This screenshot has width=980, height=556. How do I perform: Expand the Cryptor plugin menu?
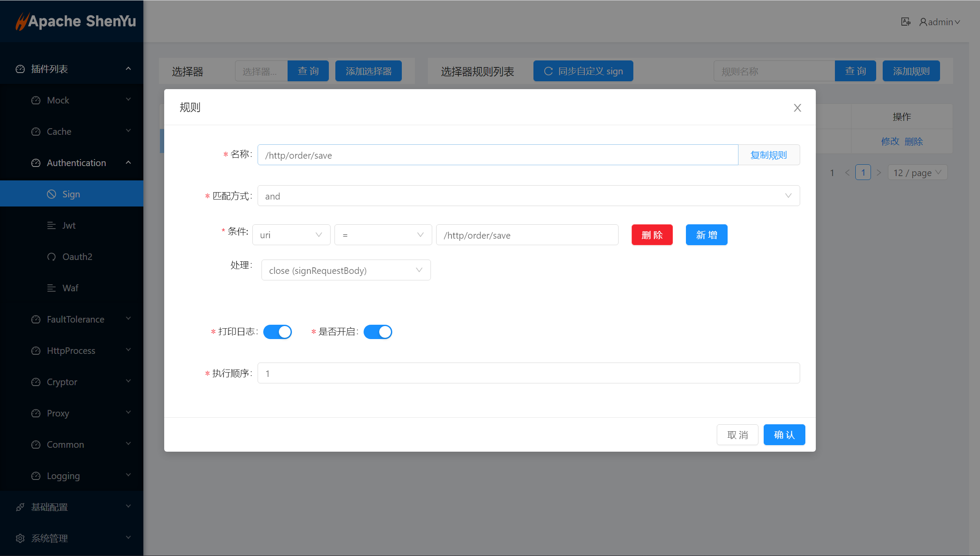pyautogui.click(x=62, y=382)
